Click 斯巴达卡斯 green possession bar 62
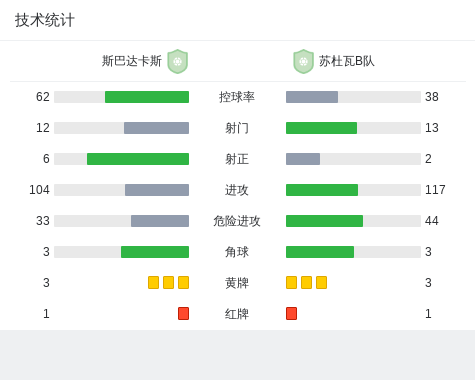Viewport: 475px width, 380px height. pyautogui.click(x=147, y=97)
